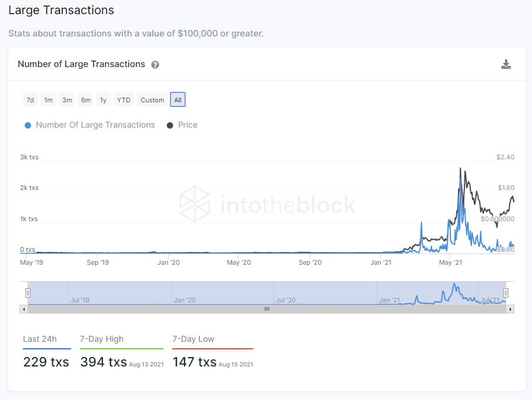The image size is (532, 400).
Task: Open the Custom date range picker
Action: click(x=152, y=100)
